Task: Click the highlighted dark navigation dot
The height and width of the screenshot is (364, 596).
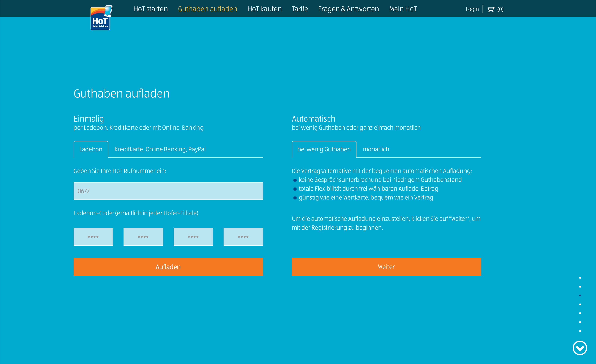Action: 580,295
